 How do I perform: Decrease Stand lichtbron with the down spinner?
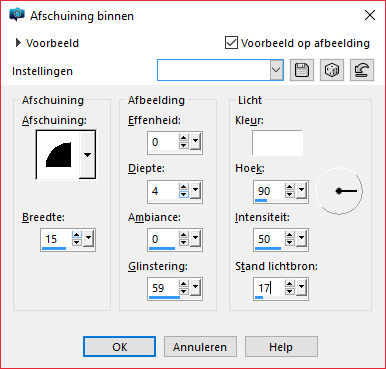point(290,292)
